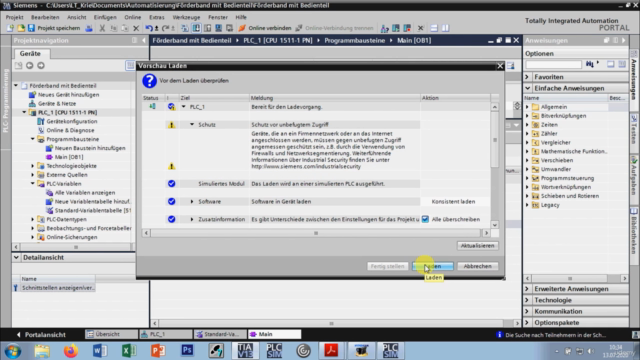Expand the Erweiterte Anweisungen section

(527, 289)
